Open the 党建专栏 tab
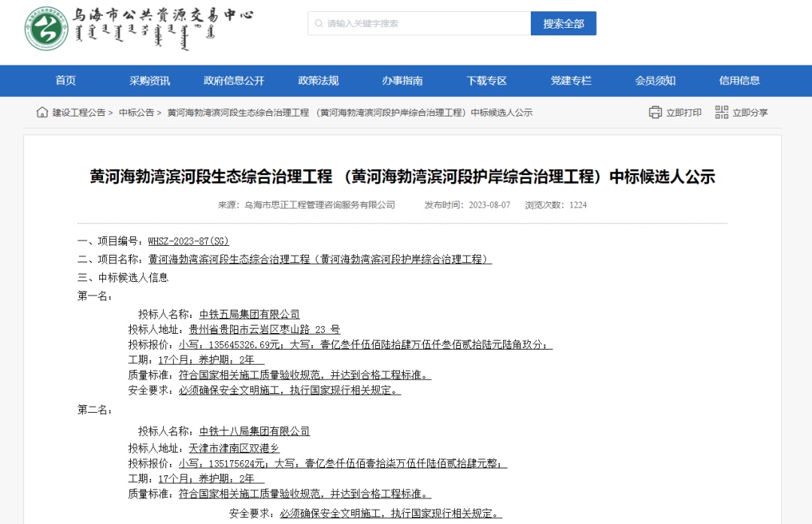The width and height of the screenshot is (812, 524). 571,81
